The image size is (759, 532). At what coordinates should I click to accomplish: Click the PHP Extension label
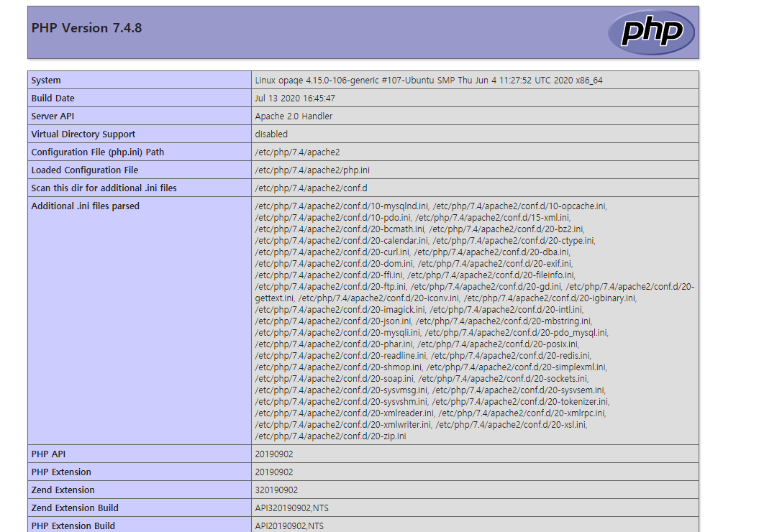pos(61,472)
